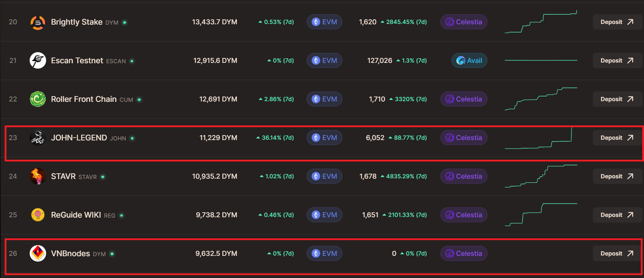This screenshot has height=278, width=644.
Task: Click the Roller Front Chain green logo
Action: (38, 99)
